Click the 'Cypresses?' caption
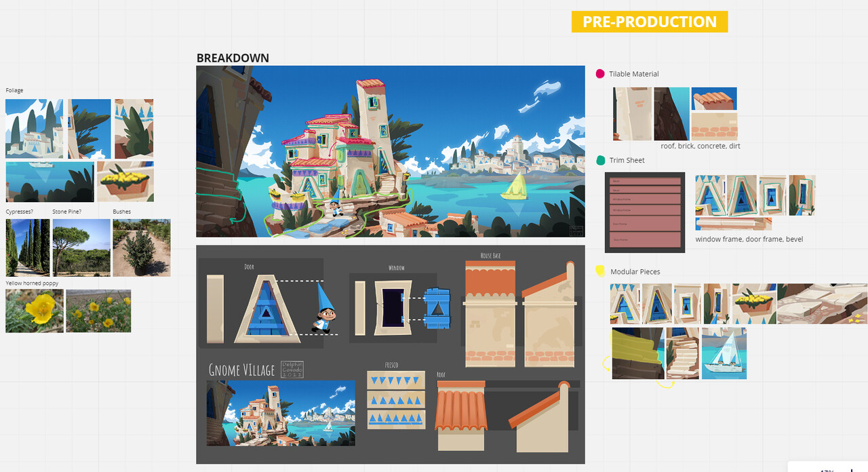The width and height of the screenshot is (868, 472). coord(20,212)
